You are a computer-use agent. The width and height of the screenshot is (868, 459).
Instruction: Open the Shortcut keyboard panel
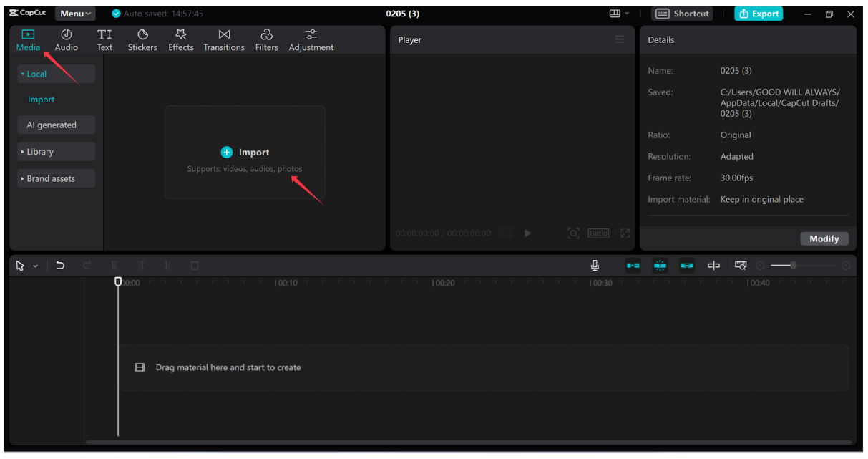[683, 14]
